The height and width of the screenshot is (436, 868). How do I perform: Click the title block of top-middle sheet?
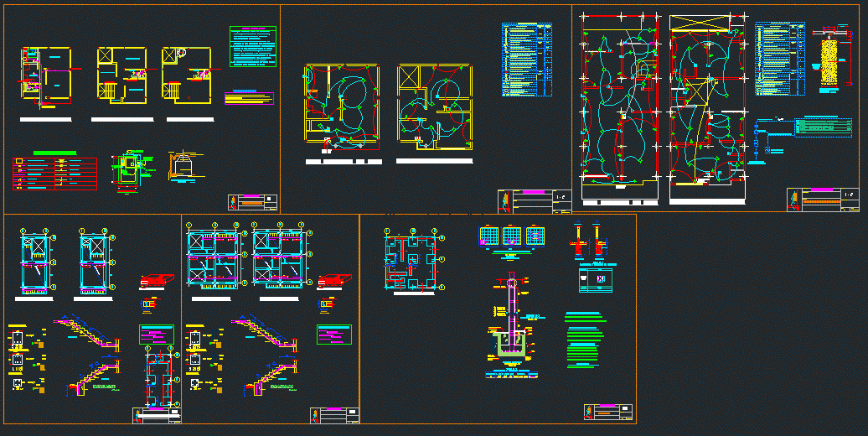pyautogui.click(x=535, y=201)
